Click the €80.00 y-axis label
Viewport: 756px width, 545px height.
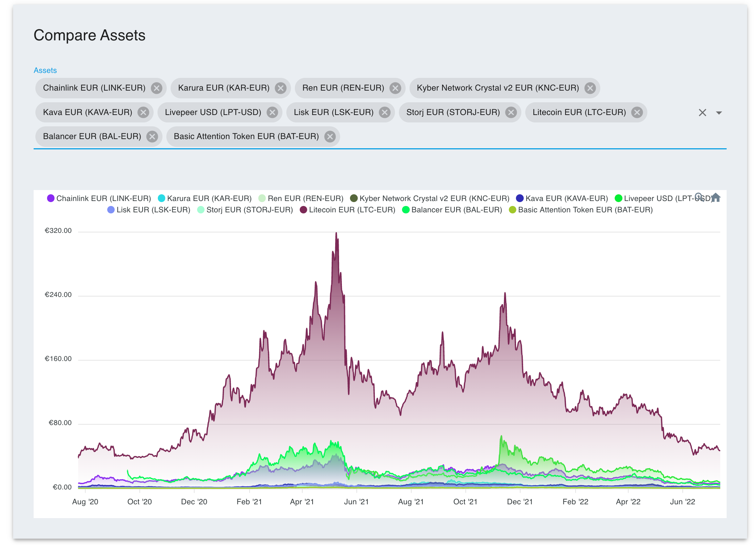(60, 423)
